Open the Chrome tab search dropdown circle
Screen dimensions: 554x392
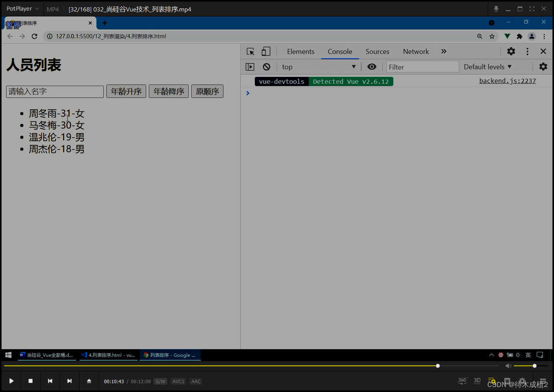492,23
